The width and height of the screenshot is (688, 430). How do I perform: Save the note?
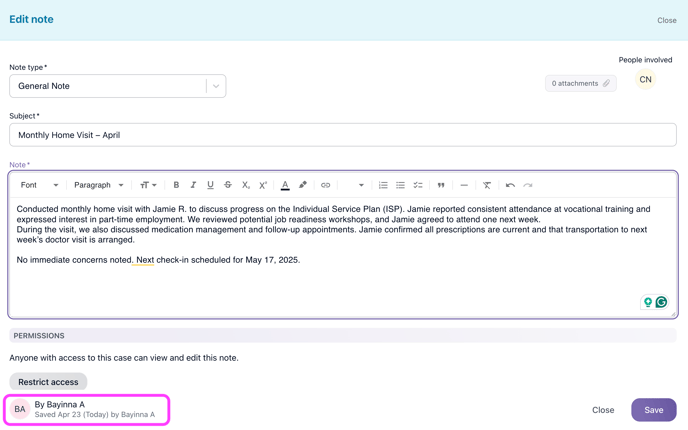pos(653,410)
